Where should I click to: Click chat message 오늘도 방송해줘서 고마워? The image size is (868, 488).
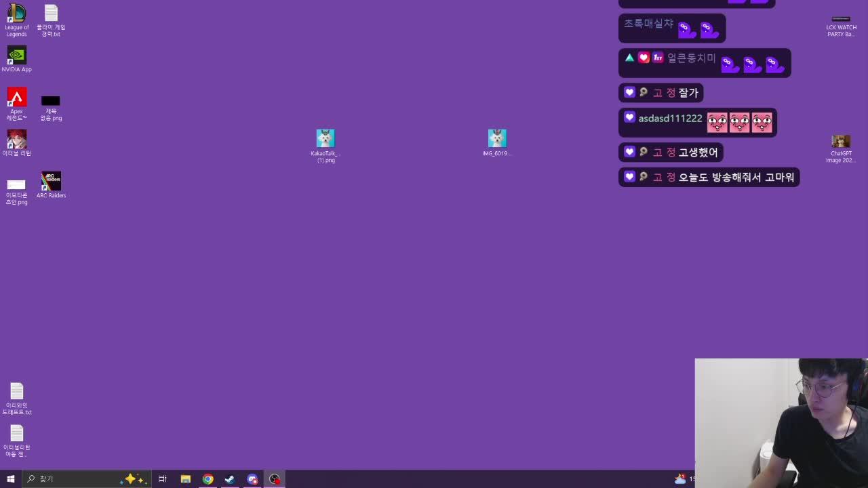pos(736,177)
